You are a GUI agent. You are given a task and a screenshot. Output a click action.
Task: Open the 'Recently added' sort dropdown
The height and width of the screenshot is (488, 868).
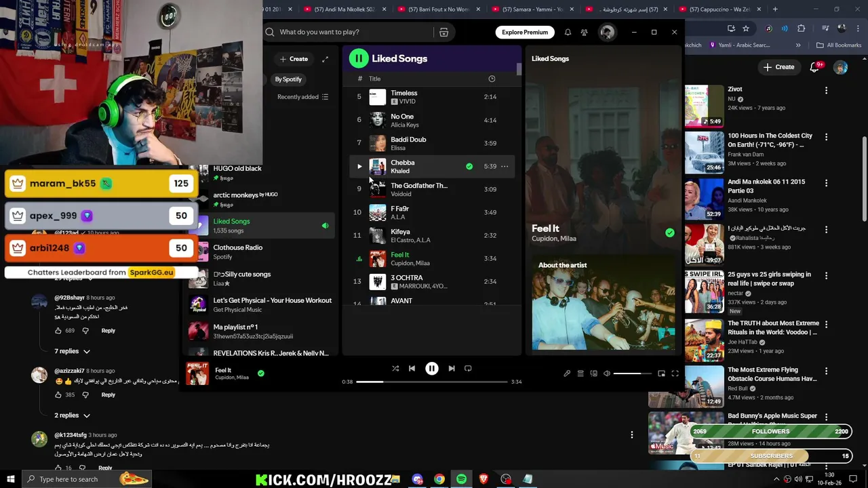click(x=302, y=97)
